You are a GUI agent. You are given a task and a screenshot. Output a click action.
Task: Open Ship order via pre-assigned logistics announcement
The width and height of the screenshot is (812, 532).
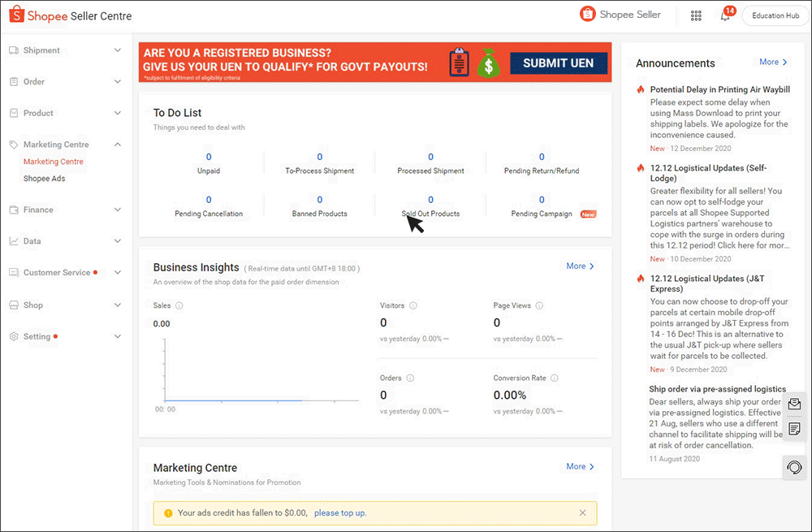point(717,389)
